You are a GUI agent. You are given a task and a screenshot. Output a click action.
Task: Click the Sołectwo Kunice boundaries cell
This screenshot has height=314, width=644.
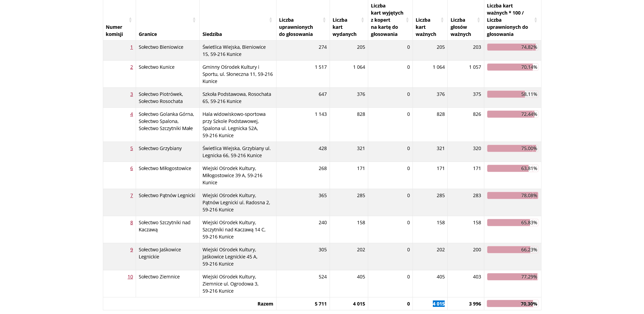(168, 74)
